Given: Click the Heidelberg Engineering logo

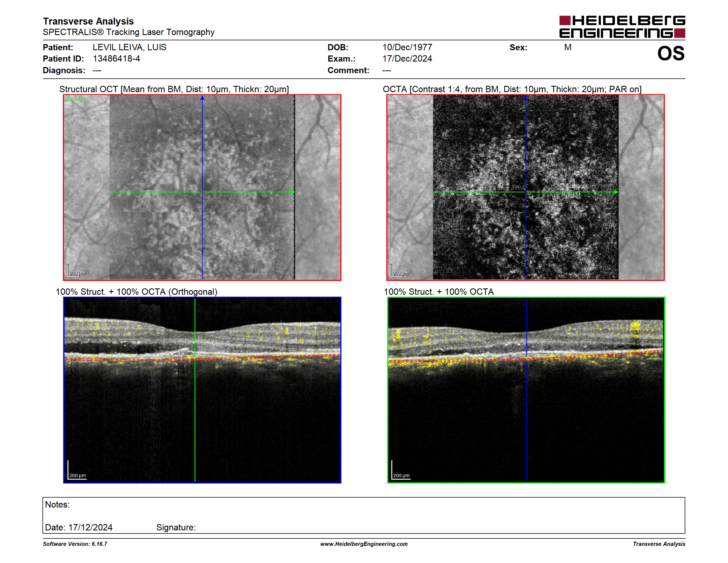Looking at the screenshot, I should tap(622, 27).
